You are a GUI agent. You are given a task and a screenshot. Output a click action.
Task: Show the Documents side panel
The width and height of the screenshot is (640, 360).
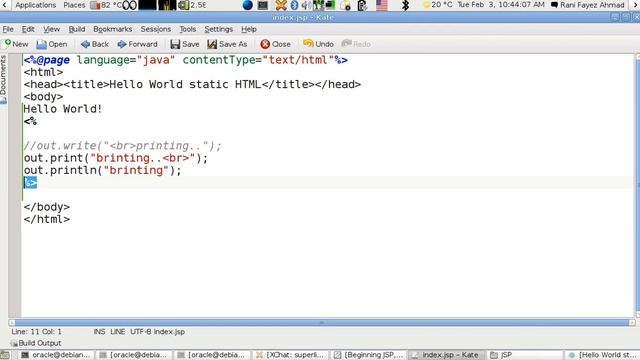4,80
